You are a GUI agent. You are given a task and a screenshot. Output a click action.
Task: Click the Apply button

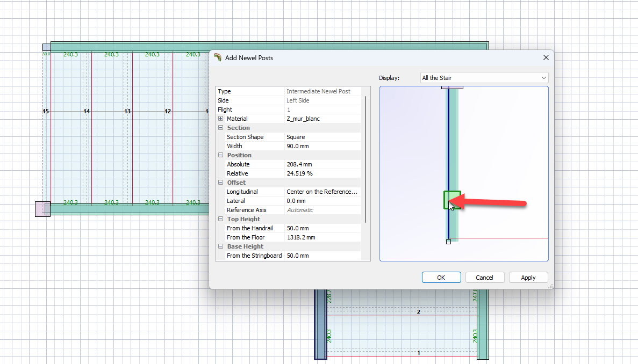pyautogui.click(x=528, y=278)
